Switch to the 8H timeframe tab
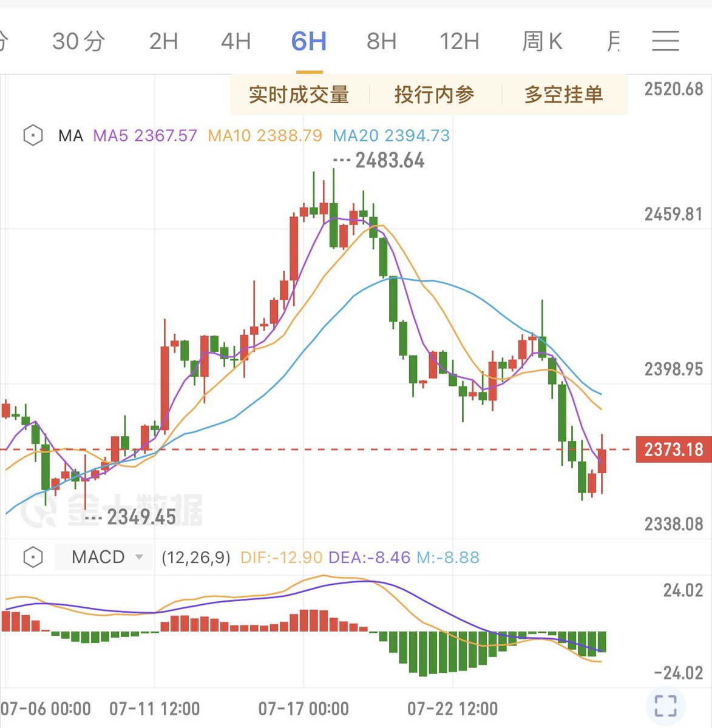The height and width of the screenshot is (728, 712). [x=382, y=41]
